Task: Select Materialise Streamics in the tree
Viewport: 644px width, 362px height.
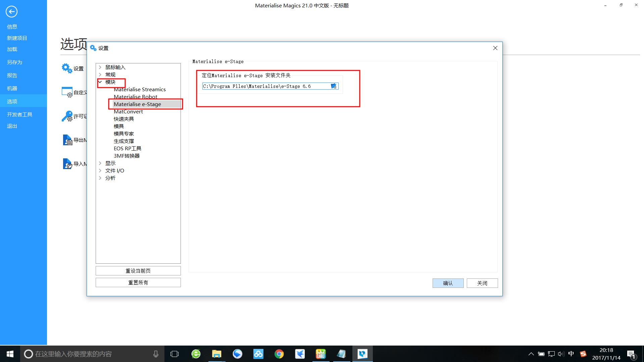Action: 140,89
